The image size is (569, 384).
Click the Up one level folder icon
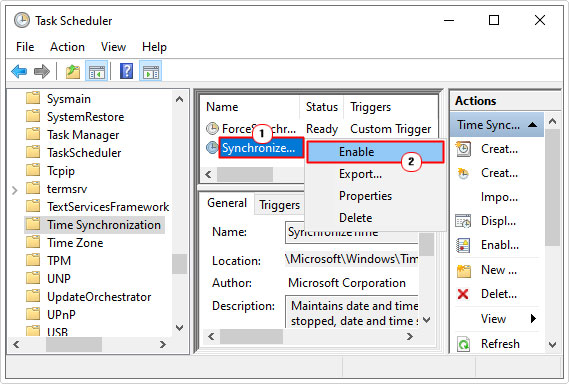tap(73, 71)
